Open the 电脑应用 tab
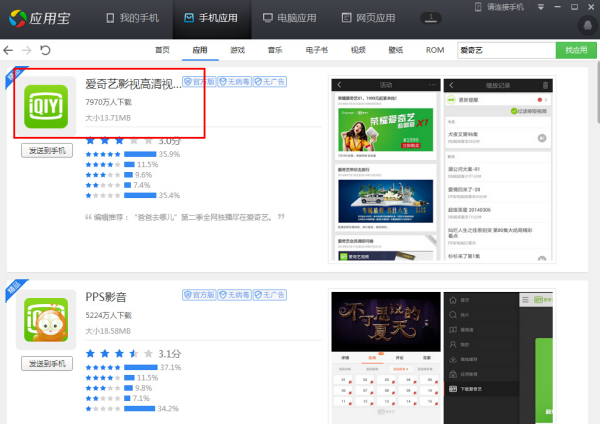 tap(290, 18)
